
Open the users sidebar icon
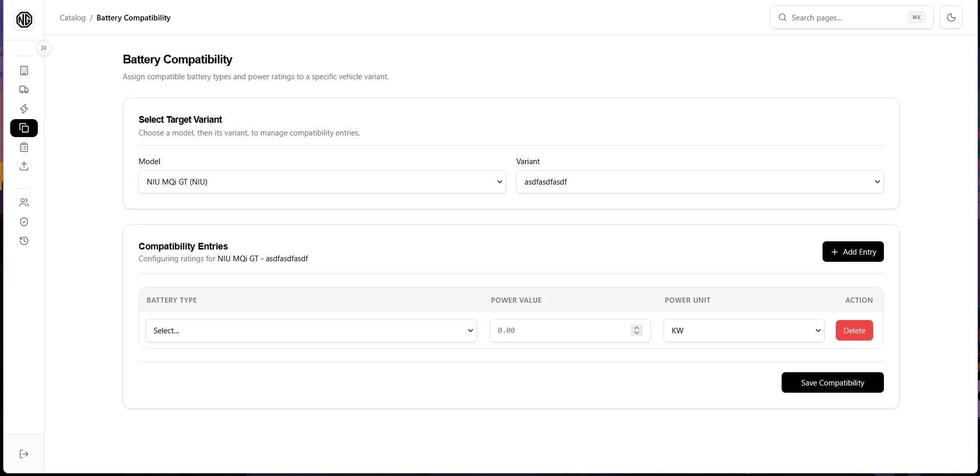[x=24, y=202]
